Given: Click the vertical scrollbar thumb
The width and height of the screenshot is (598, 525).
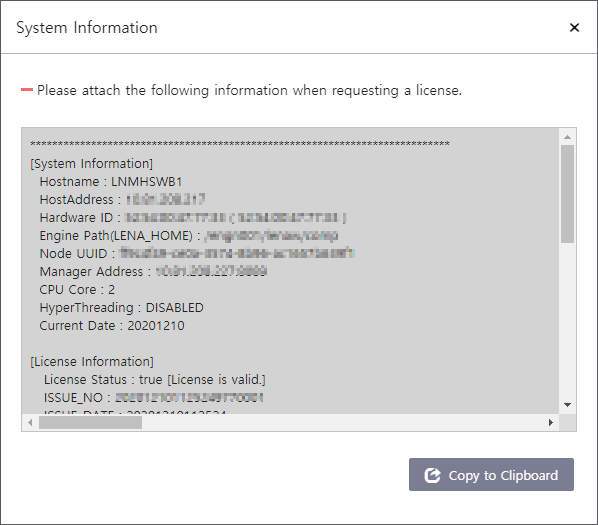Looking at the screenshot, I should coord(567,194).
